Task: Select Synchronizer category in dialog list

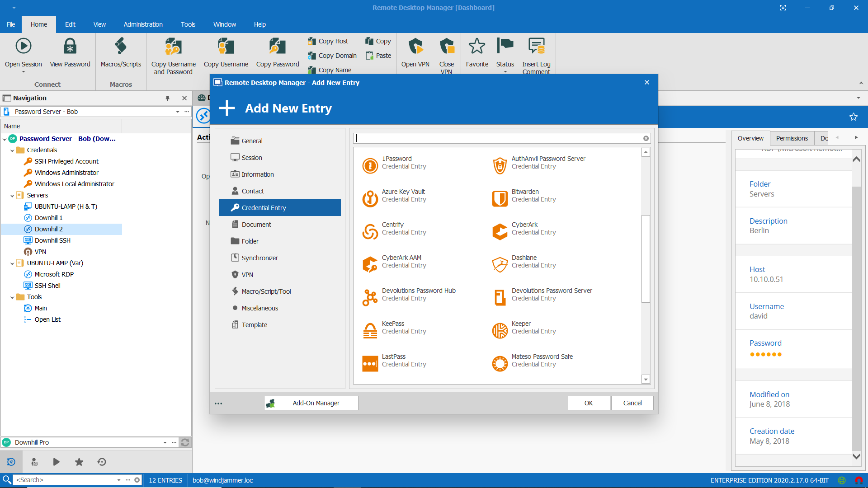Action: click(280, 258)
